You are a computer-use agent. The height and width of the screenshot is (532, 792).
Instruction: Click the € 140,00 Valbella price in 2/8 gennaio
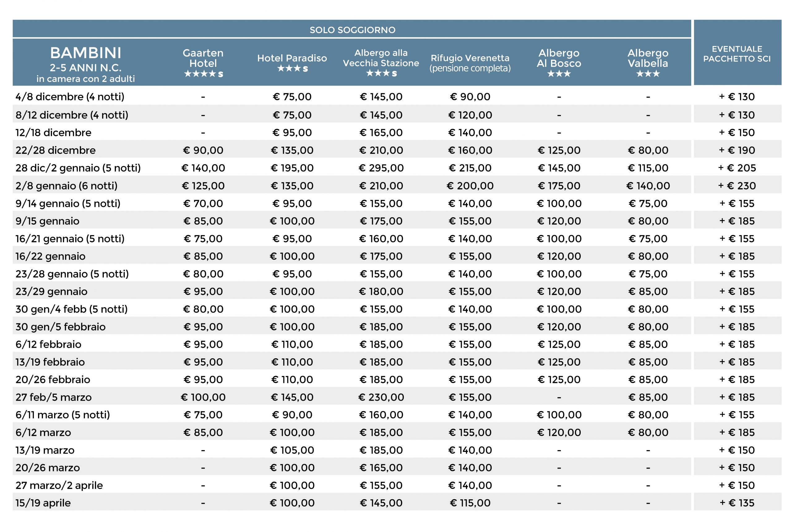click(648, 185)
